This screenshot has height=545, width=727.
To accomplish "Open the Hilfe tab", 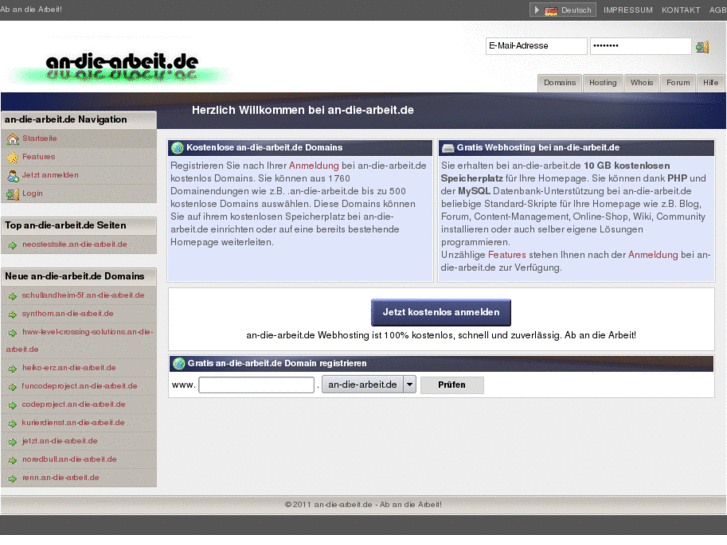I will 710,83.
